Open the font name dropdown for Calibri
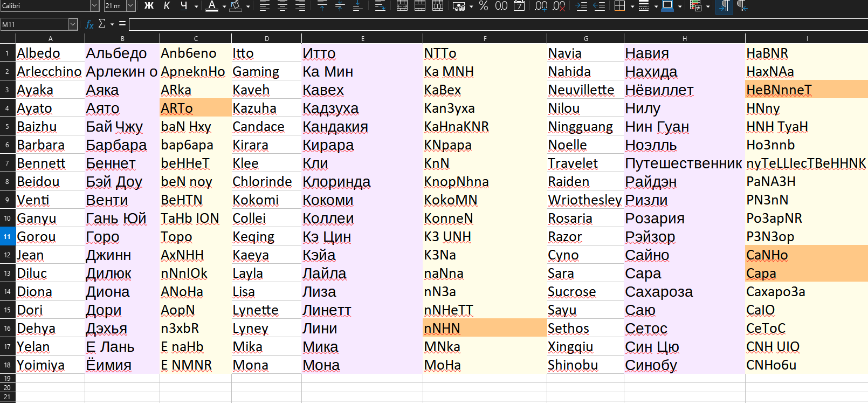Screen dimensions: 868x403 pyautogui.click(x=94, y=6)
